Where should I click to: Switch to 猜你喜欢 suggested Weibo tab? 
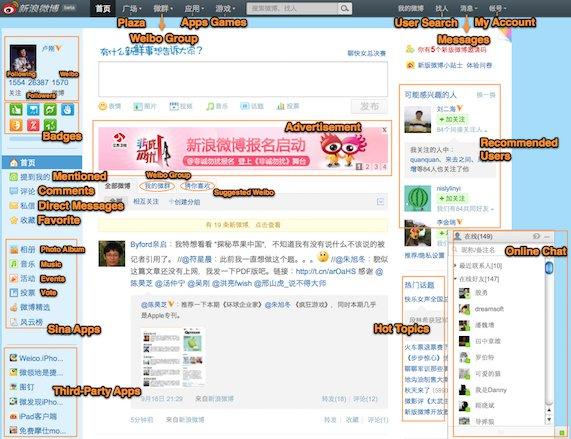pos(197,186)
